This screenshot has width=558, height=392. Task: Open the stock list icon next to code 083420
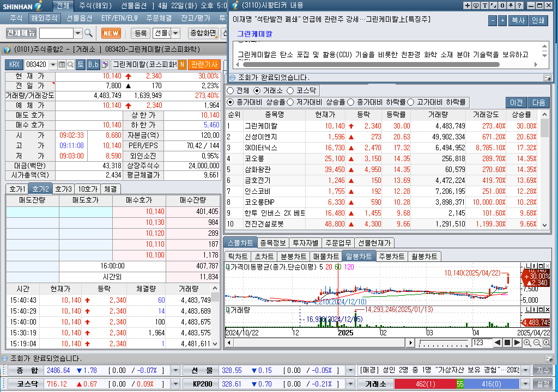pyautogui.click(x=62, y=64)
